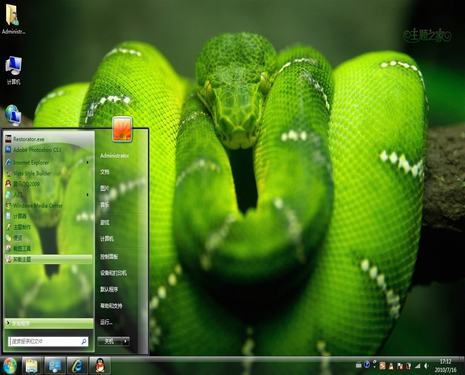Open 游戏 Games link

pyautogui.click(x=105, y=222)
